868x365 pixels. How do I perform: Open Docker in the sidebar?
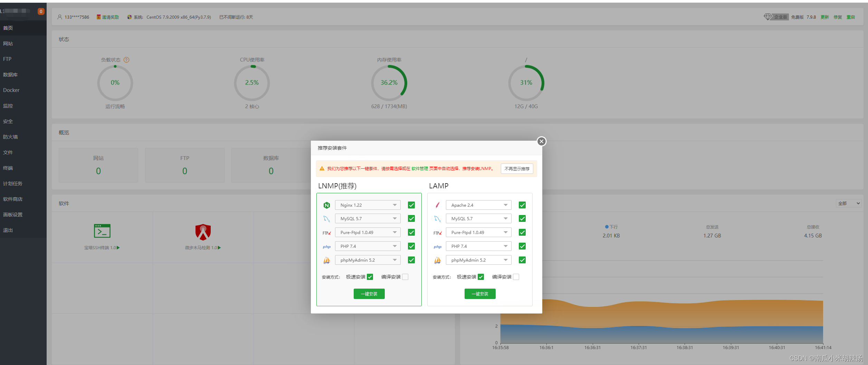coord(23,90)
